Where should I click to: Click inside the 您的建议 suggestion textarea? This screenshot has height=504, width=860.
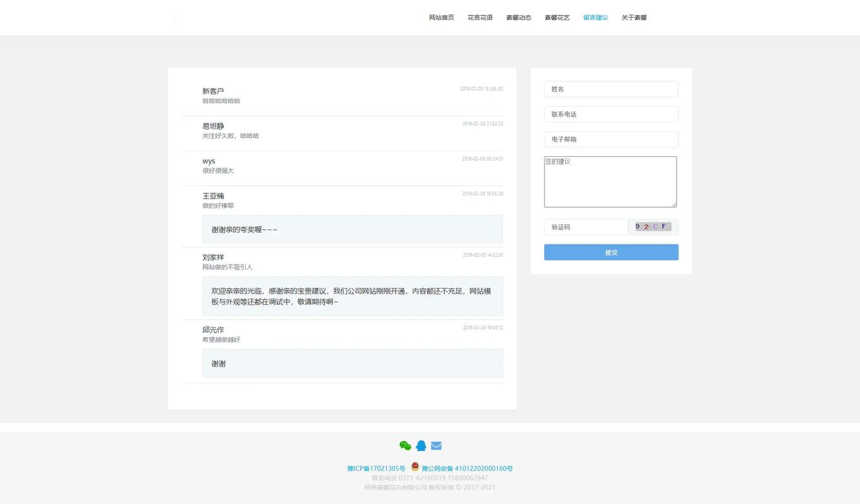tap(610, 181)
